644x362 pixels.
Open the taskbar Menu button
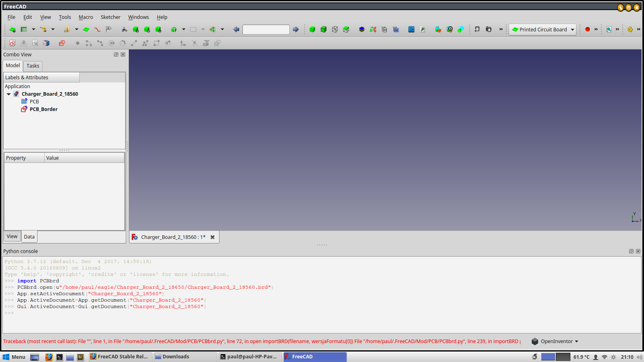coord(14,357)
